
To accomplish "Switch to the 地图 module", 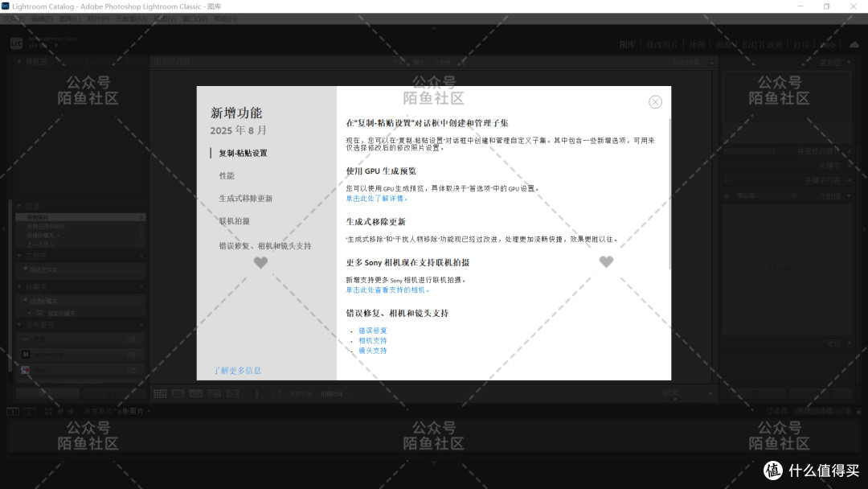I will (x=697, y=45).
